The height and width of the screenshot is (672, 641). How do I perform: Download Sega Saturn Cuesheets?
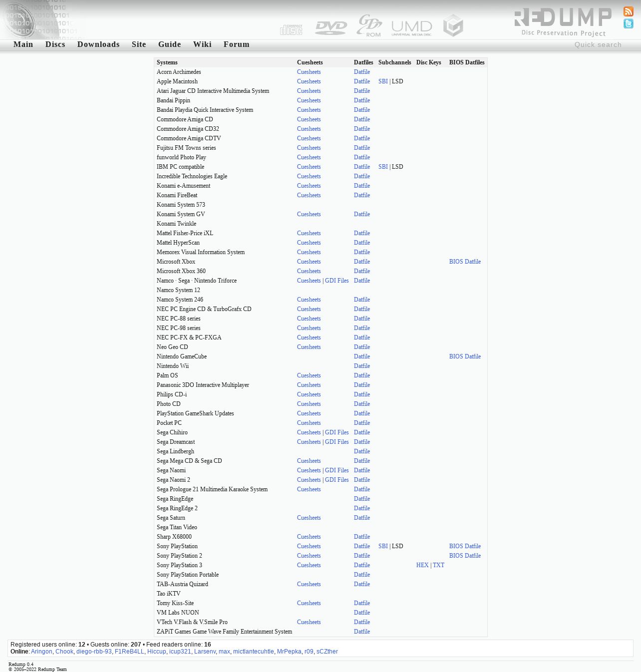(309, 518)
